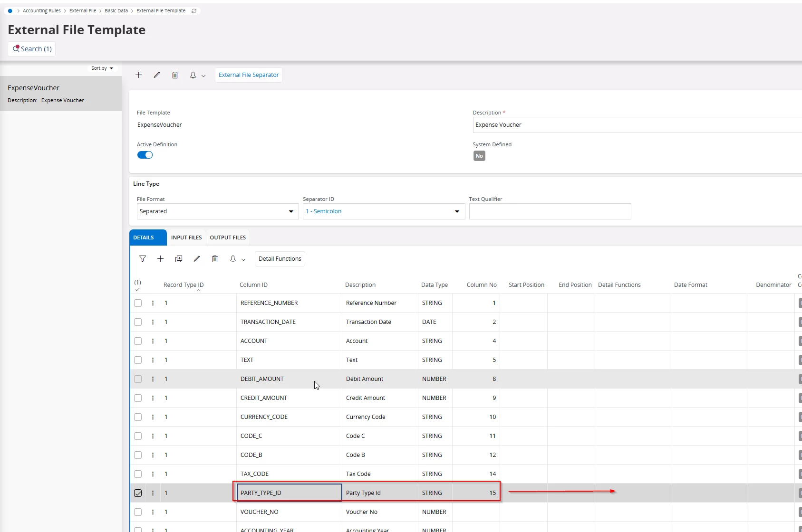Image resolution: width=802 pixels, height=532 pixels.
Task: Switch to the OUTPUT FILES tab
Action: tap(228, 237)
